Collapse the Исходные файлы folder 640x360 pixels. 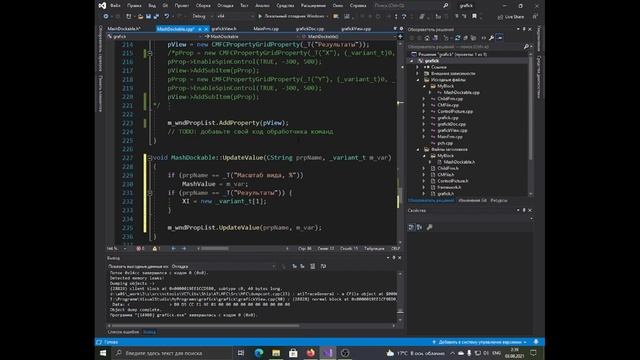click(418, 80)
